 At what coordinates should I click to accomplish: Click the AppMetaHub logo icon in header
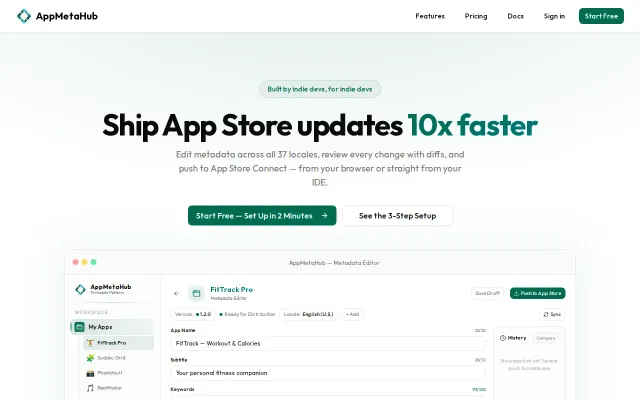click(24, 16)
